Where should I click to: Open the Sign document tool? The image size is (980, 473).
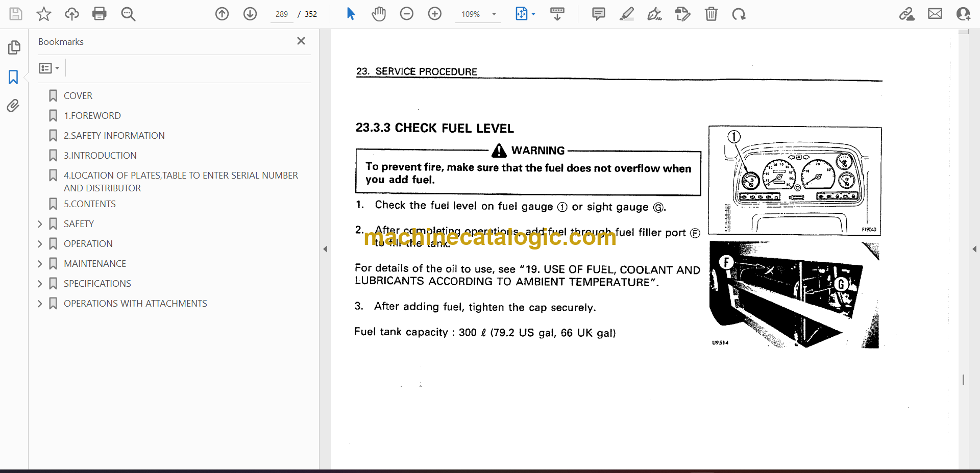coord(655,14)
